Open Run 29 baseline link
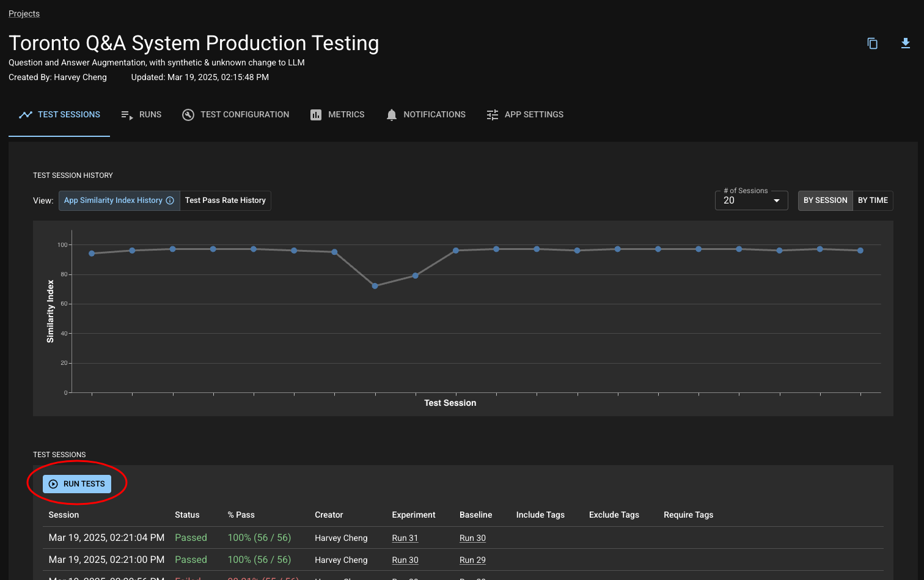Screen dimensions: 924x580 [x=472, y=560]
